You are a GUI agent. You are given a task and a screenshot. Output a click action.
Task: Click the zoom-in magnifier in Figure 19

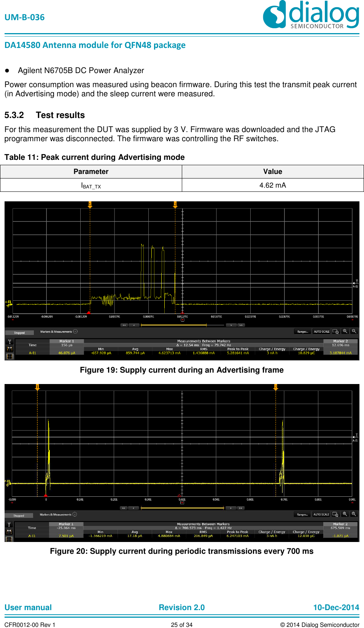pyautogui.click(x=345, y=332)
